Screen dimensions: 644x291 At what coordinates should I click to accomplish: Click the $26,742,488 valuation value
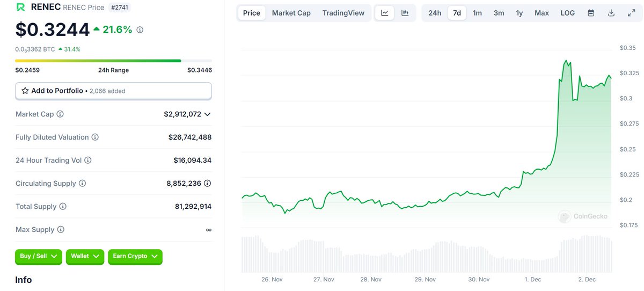190,137
